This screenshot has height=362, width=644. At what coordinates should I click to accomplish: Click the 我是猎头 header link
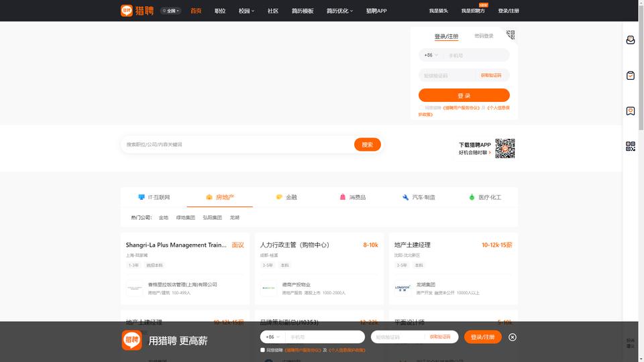(439, 11)
